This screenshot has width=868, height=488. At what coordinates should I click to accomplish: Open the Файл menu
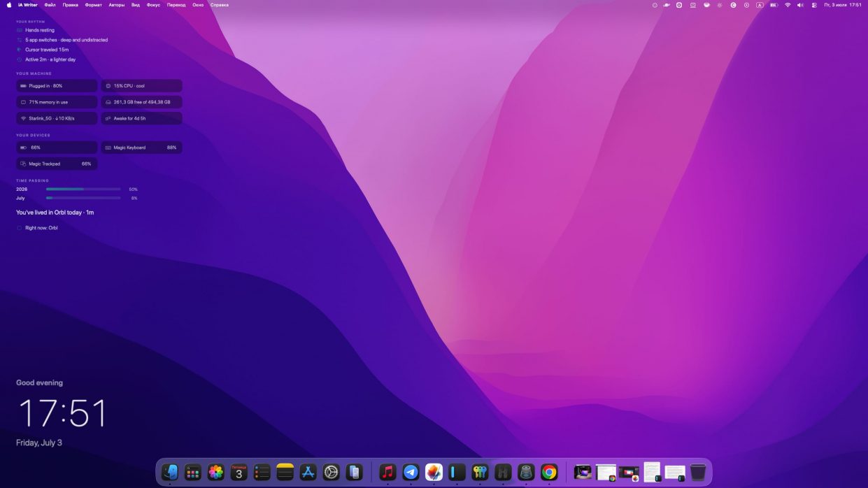[50, 5]
